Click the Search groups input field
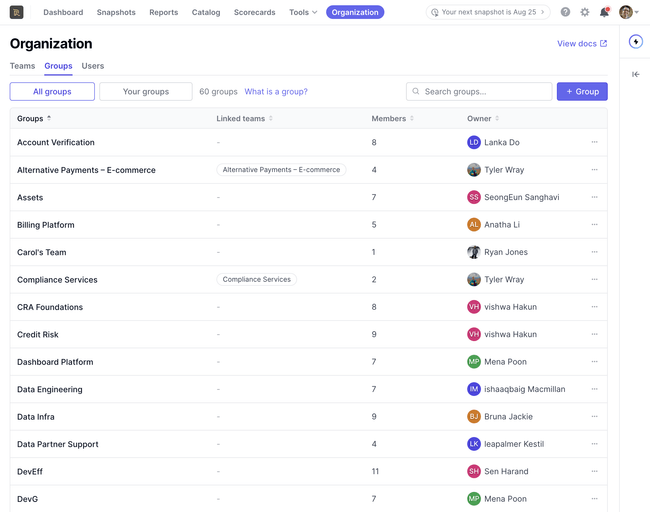 pyautogui.click(x=479, y=91)
